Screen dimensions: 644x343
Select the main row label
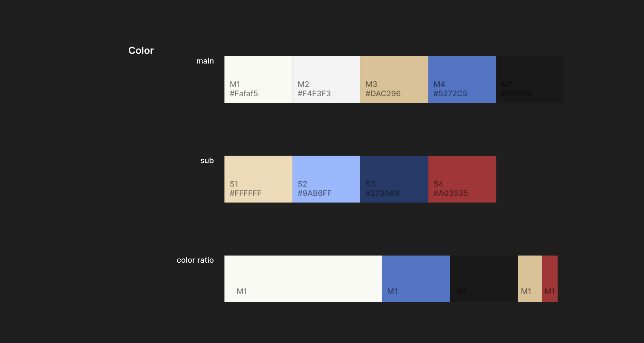[x=205, y=61]
